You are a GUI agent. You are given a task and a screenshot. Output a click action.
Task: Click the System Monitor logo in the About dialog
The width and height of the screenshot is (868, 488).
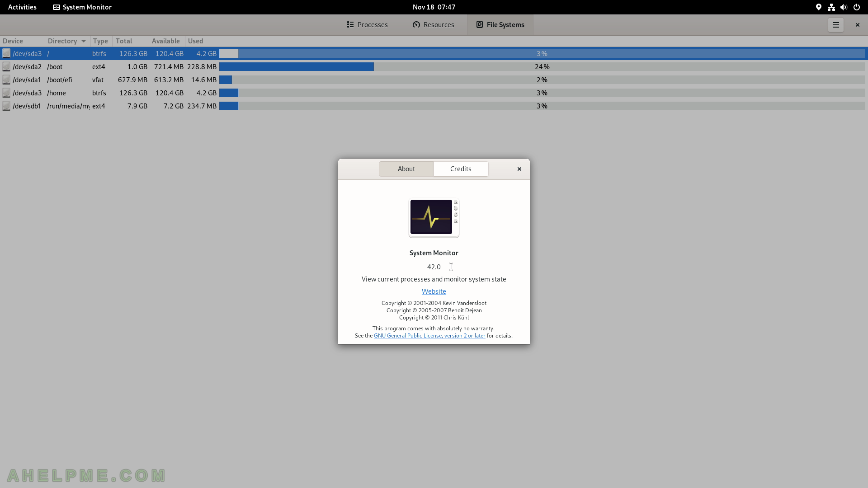[x=434, y=218]
